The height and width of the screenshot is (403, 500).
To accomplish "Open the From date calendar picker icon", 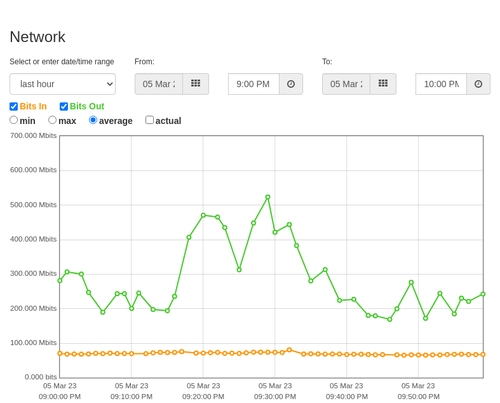I will [x=196, y=84].
